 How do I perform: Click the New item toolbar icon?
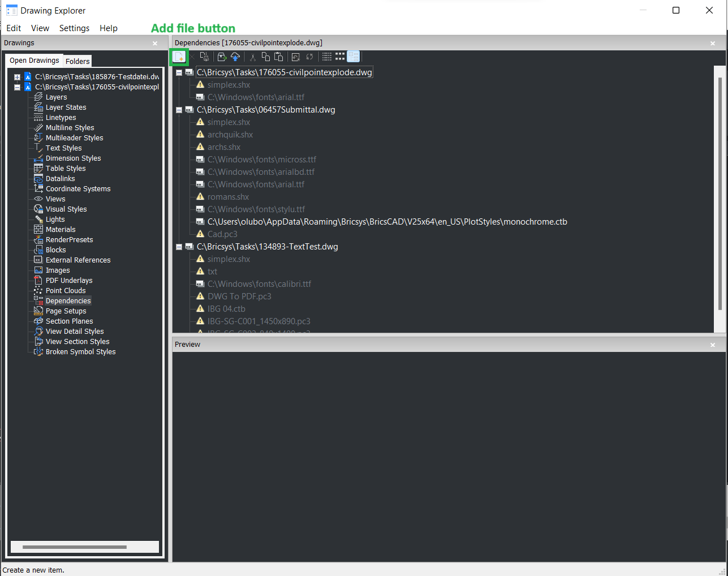point(179,57)
